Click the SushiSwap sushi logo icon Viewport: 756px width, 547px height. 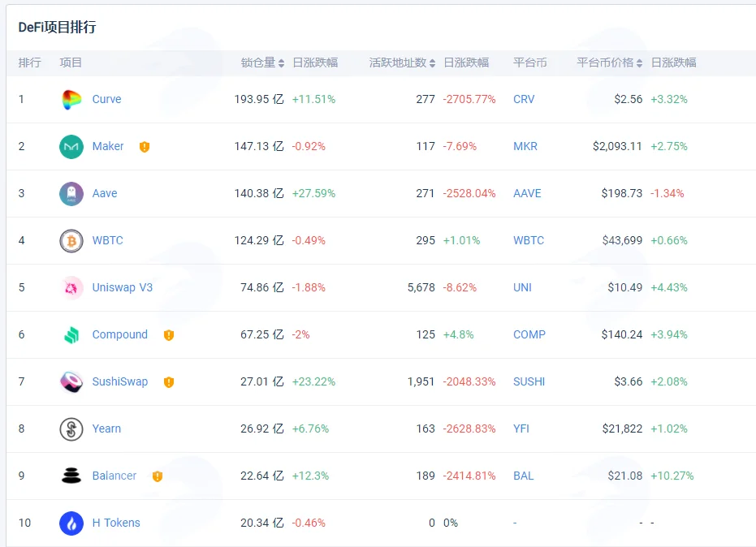click(71, 382)
